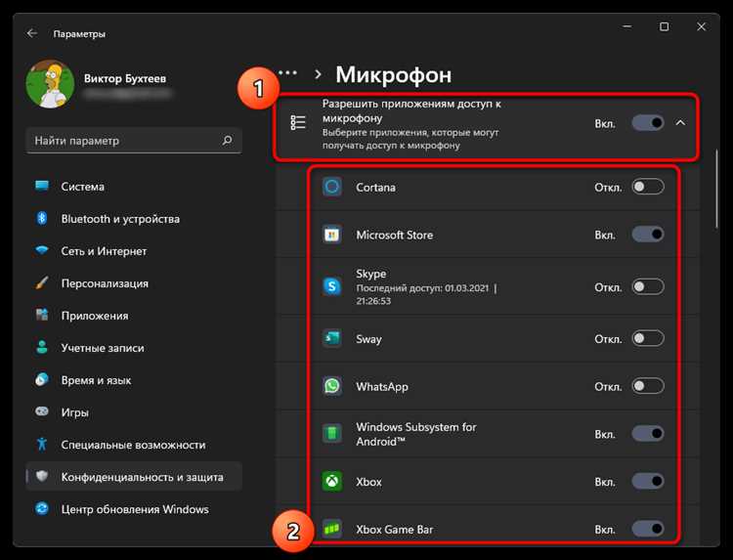This screenshot has width=733, height=560.
Task: Open Приложения section
Action: (134, 316)
